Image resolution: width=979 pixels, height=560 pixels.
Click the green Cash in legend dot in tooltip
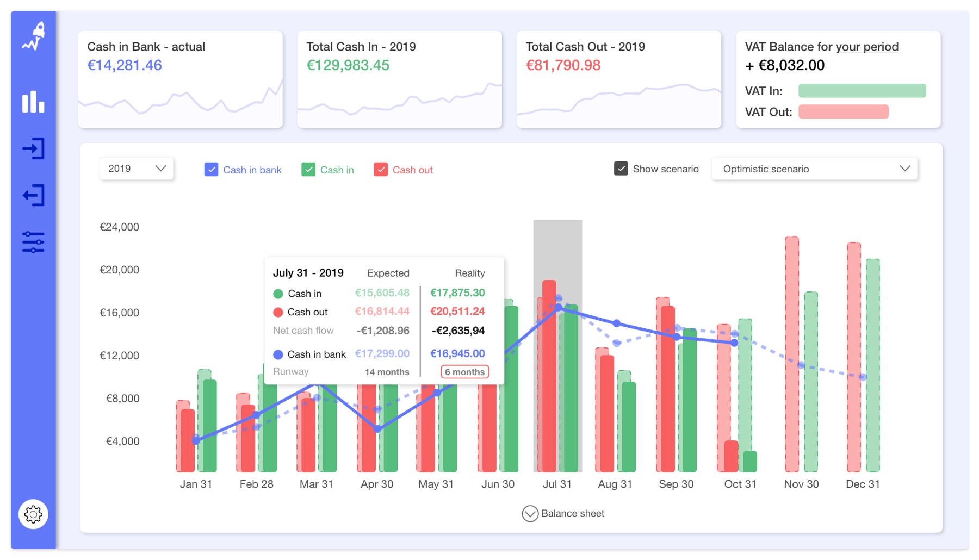click(278, 293)
